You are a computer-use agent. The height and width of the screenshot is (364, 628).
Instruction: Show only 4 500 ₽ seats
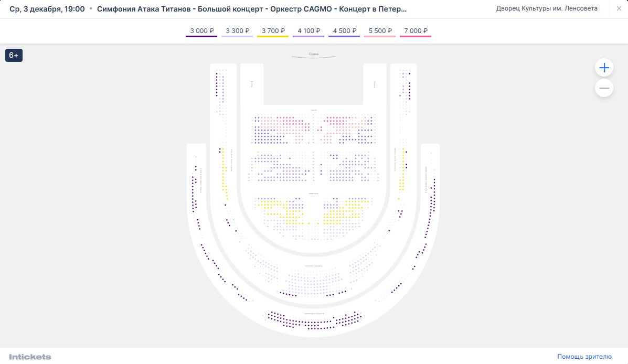pos(344,31)
